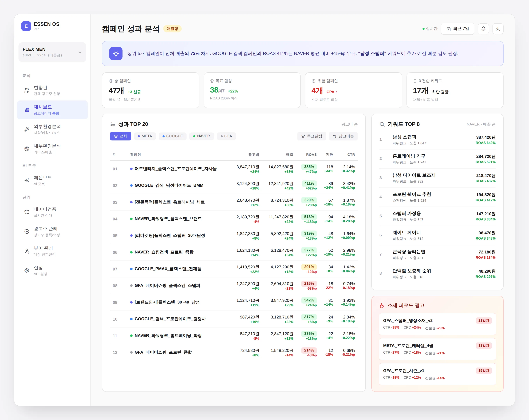This screenshot has height=420, width=529.
Task: Open 광고주 관리 menu item
Action: [x=52, y=231]
